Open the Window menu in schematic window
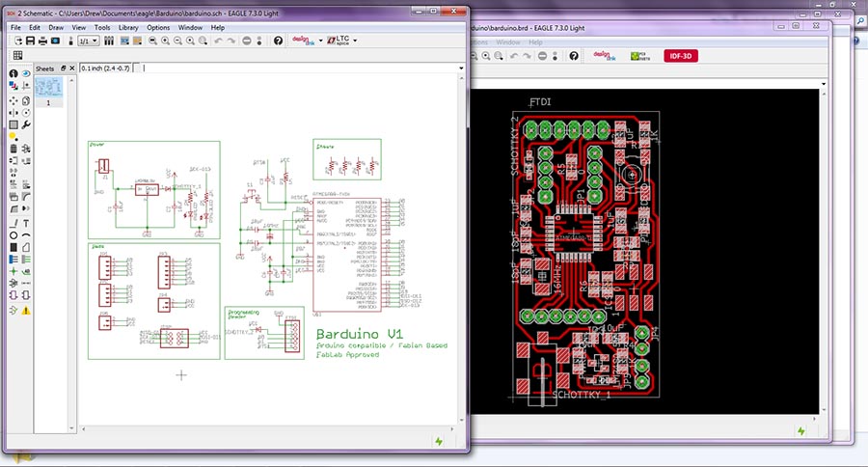Viewport: 868px width, 467px height. tap(190, 27)
